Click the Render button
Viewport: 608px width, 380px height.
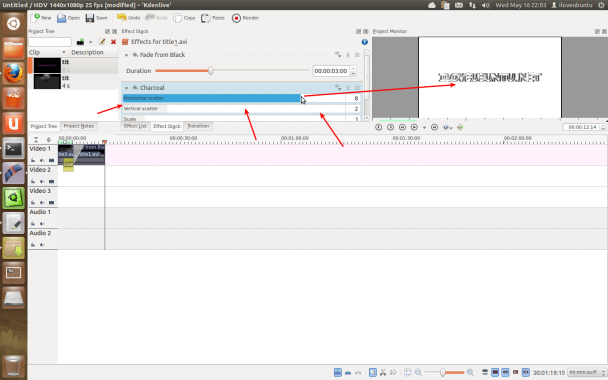[x=245, y=18]
